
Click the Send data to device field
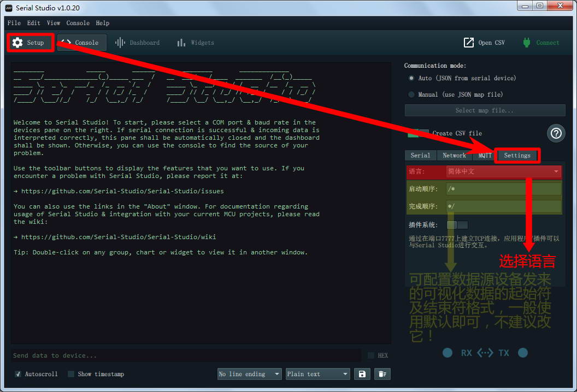click(x=186, y=355)
